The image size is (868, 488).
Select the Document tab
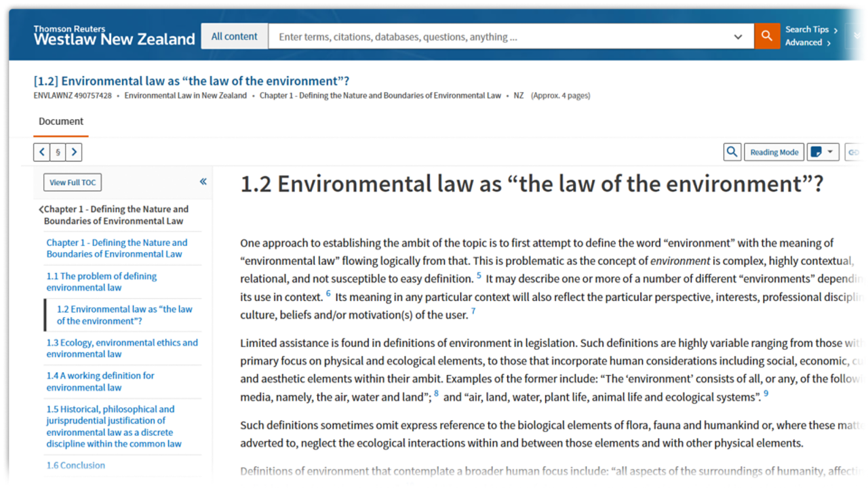click(x=61, y=121)
